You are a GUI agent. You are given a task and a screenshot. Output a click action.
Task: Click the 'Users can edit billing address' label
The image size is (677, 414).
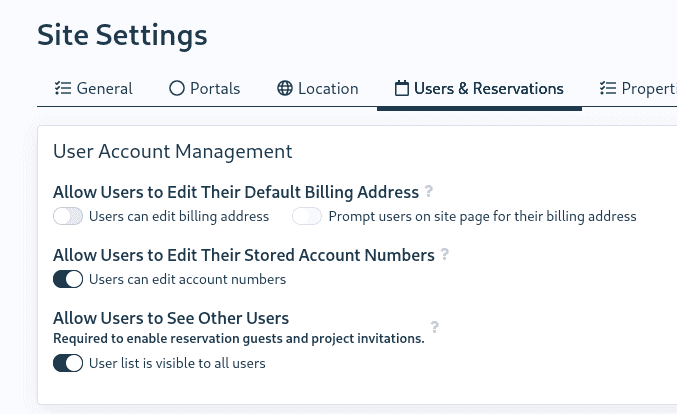pos(179,216)
